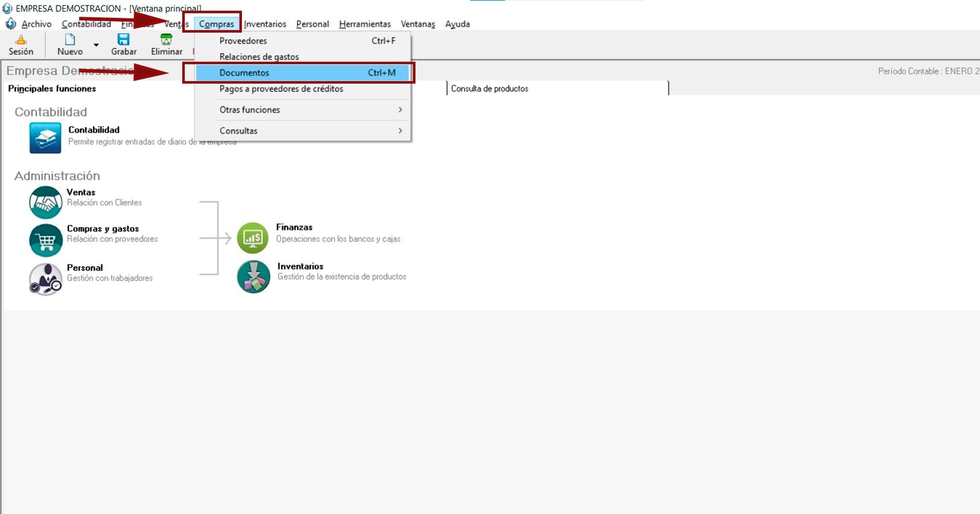Open the Inventarios boxes icon

pos(253,277)
